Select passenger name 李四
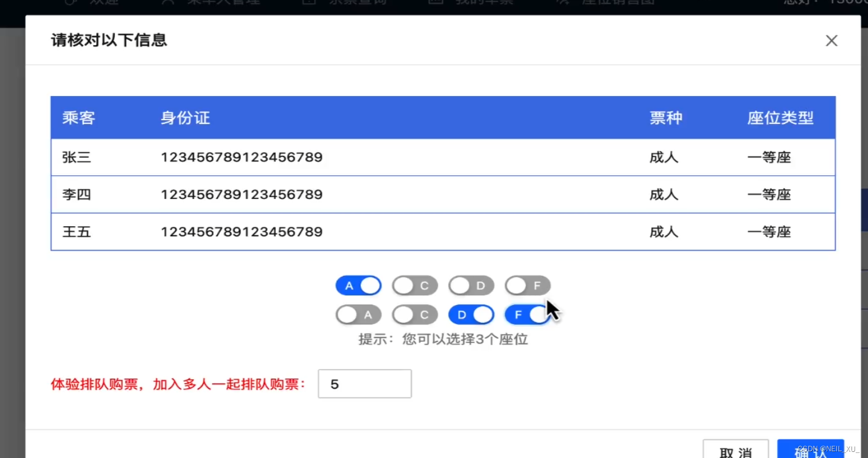This screenshot has height=458, width=868. (x=77, y=194)
